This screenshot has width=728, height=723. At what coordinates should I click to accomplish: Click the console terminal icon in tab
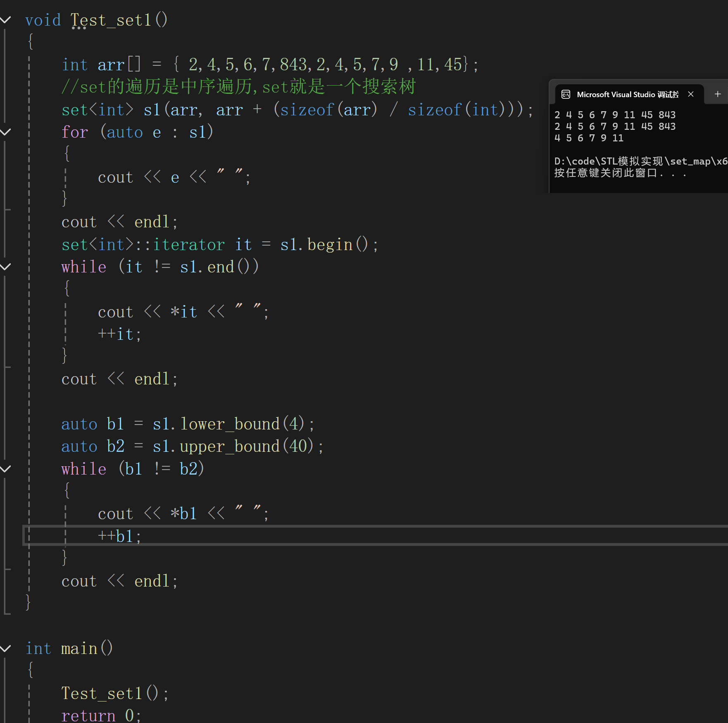tap(566, 95)
